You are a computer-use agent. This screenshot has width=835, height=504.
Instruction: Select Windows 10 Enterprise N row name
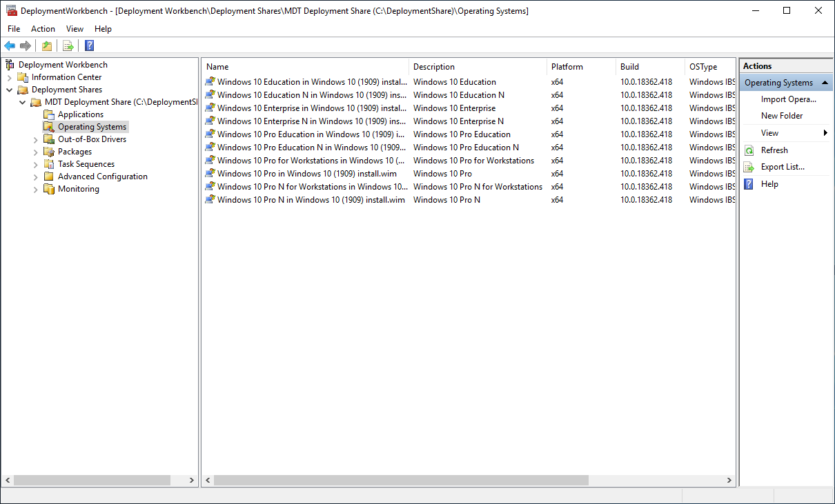click(x=311, y=121)
